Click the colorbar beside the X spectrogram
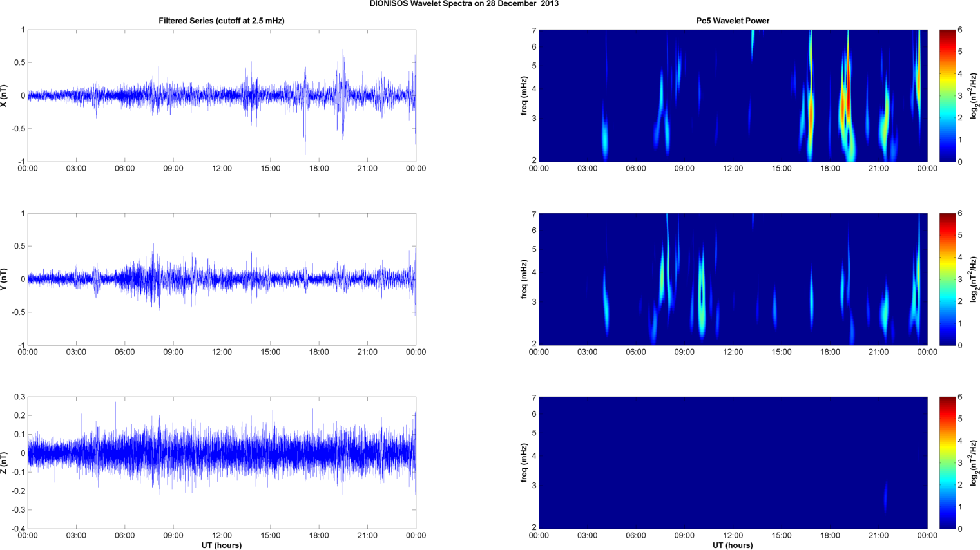 tap(947, 96)
